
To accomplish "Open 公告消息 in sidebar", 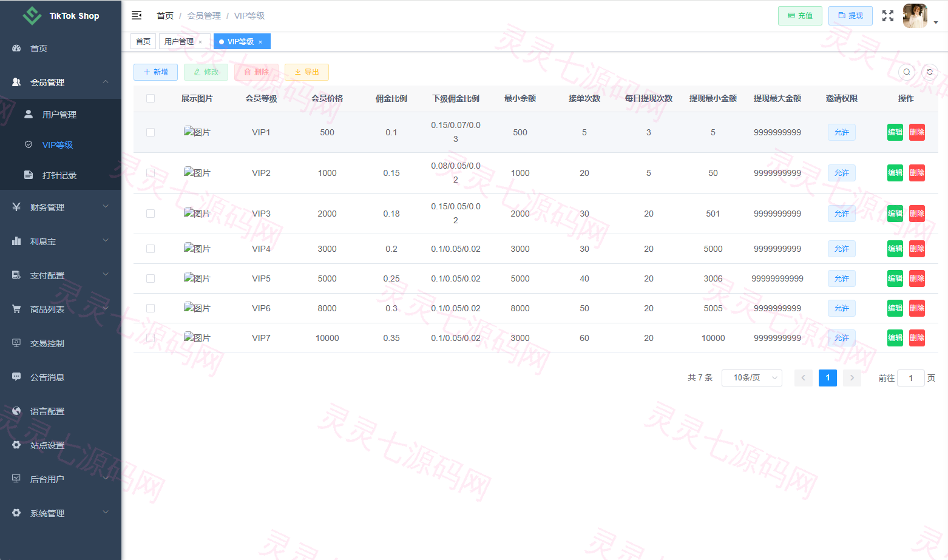I will click(x=61, y=377).
